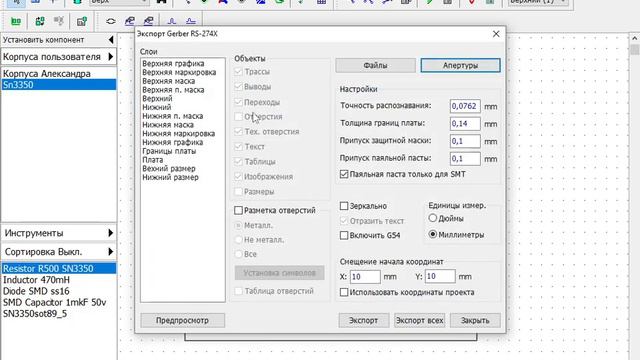The image size is (640, 360).
Task: Click the Закрыть button
Action: pyautogui.click(x=475, y=320)
